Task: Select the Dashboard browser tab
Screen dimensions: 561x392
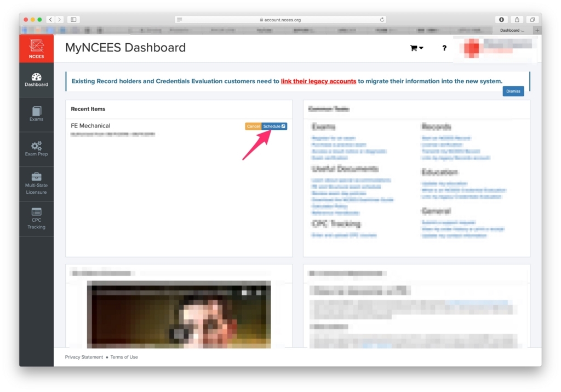Action: 512,31
